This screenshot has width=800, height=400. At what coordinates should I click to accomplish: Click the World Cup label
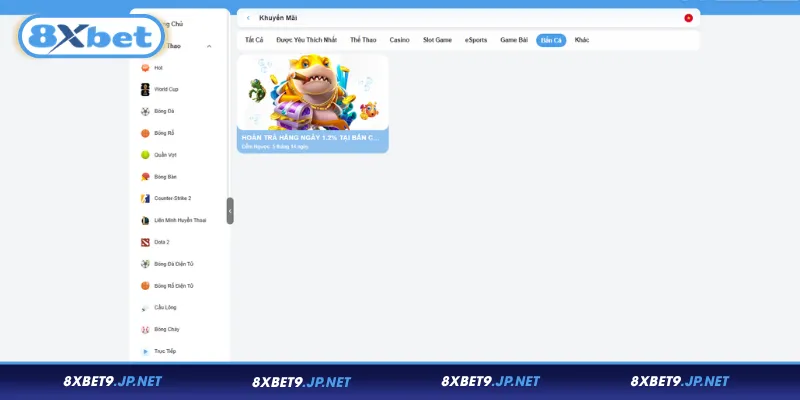point(166,89)
